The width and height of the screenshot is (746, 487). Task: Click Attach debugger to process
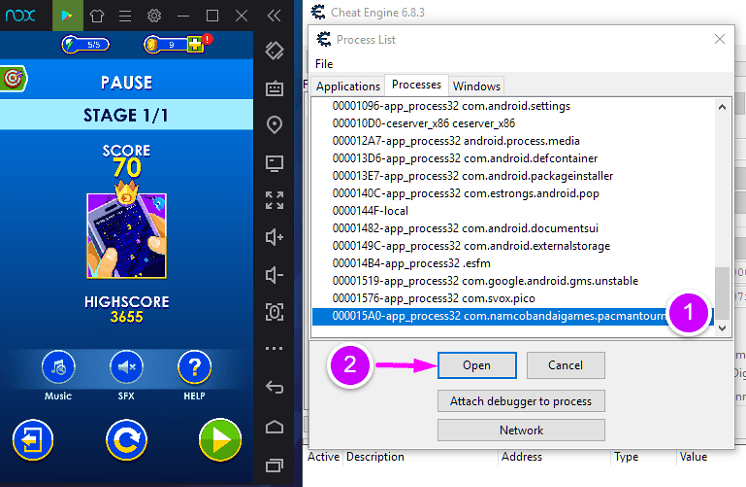(521, 401)
